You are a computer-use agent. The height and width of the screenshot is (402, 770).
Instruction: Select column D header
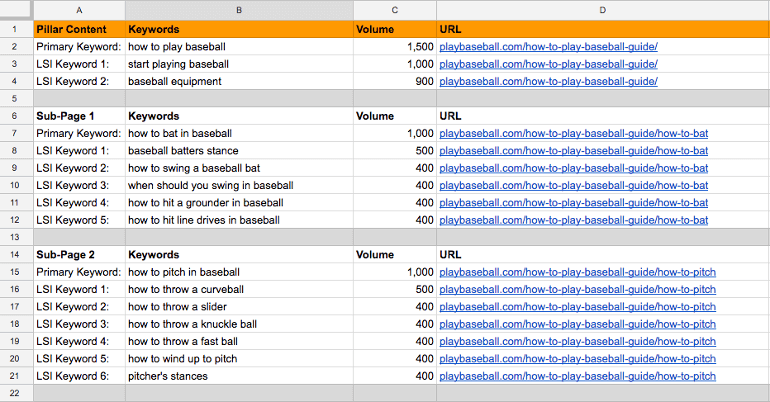coord(603,10)
